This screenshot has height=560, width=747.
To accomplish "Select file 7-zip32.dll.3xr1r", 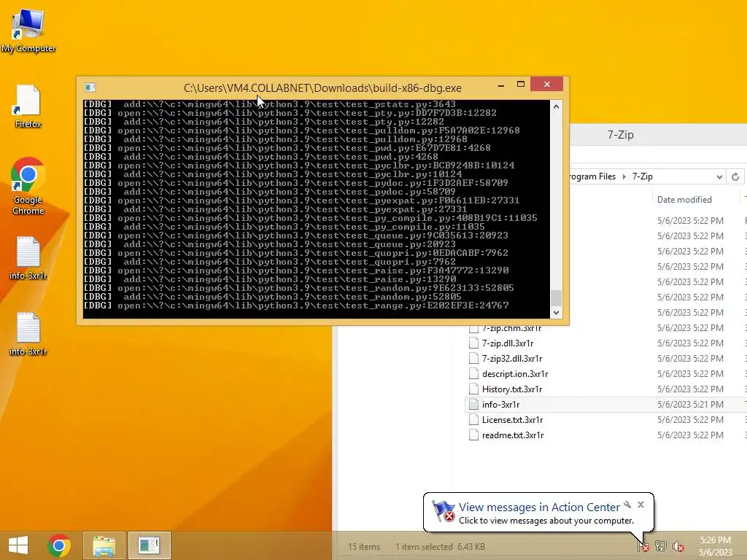I will [x=511, y=359].
